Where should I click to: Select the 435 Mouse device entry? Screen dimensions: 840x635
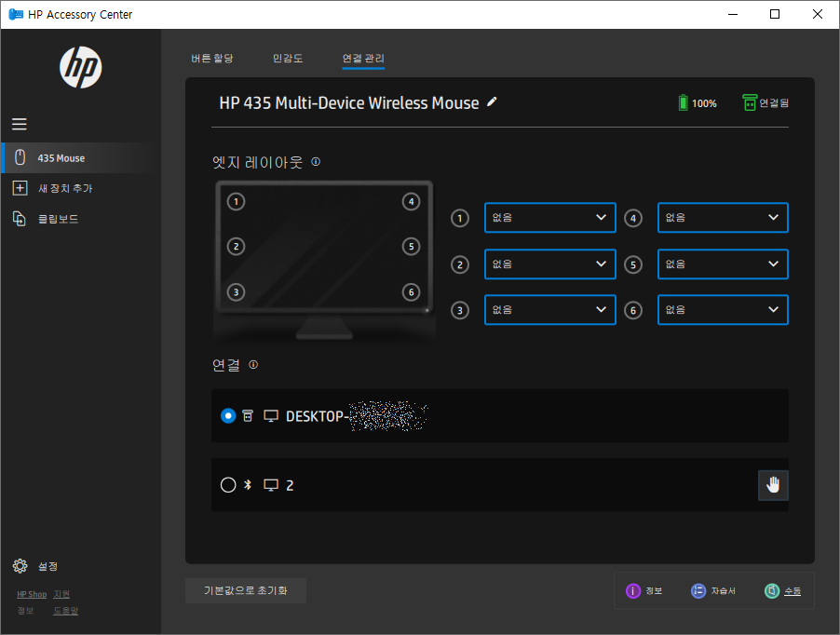pos(80,158)
